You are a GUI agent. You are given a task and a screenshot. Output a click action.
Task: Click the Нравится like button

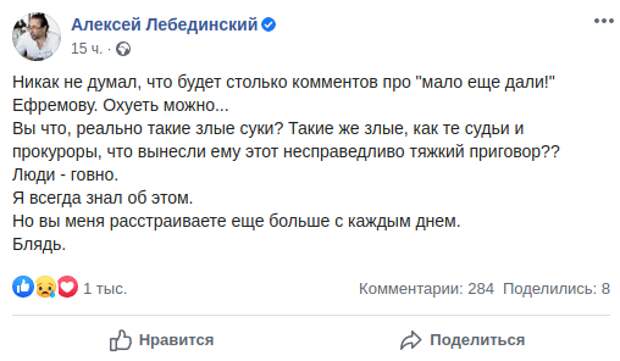click(x=162, y=340)
